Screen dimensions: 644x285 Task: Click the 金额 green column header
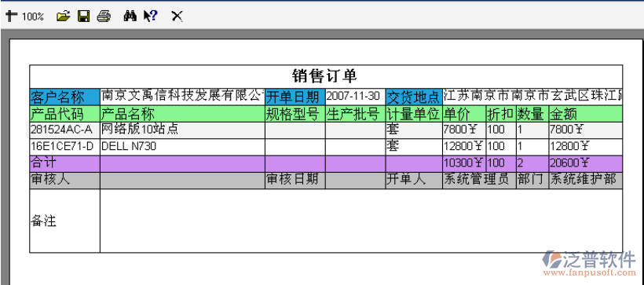pos(586,114)
